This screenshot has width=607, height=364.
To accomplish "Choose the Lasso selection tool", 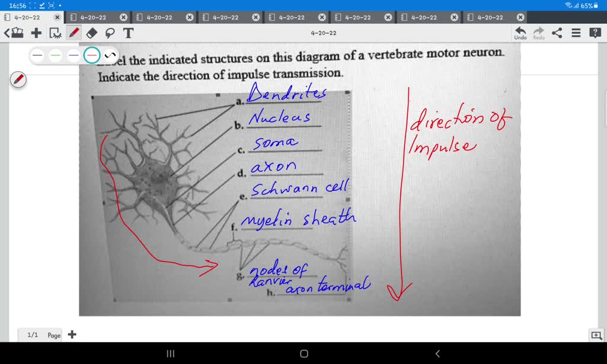I will coord(110,33).
